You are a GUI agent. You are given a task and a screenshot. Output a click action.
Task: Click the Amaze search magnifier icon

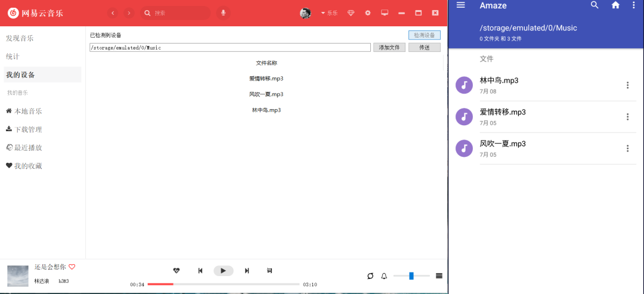pyautogui.click(x=595, y=5)
